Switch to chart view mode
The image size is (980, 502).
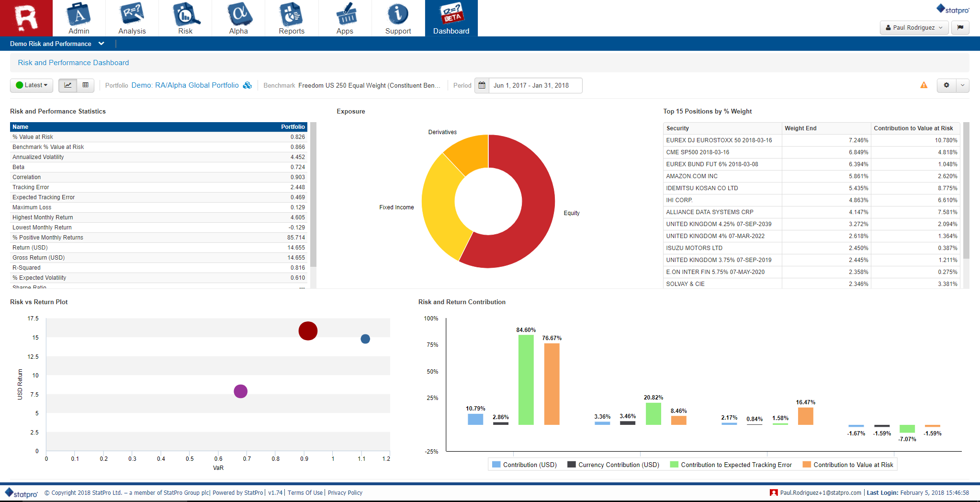tap(68, 85)
